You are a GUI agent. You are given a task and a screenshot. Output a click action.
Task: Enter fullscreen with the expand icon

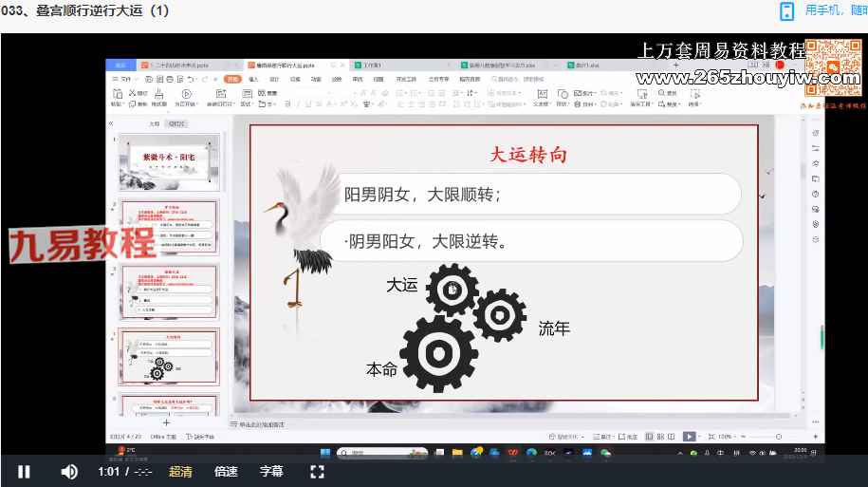point(318,472)
